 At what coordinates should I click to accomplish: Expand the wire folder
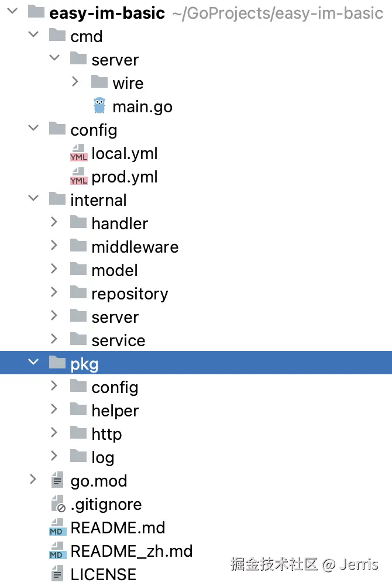(75, 82)
